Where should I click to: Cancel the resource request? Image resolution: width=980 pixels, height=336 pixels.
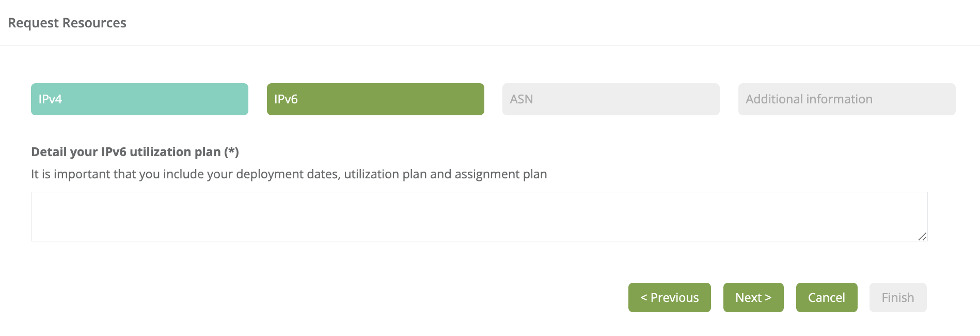coord(827,298)
